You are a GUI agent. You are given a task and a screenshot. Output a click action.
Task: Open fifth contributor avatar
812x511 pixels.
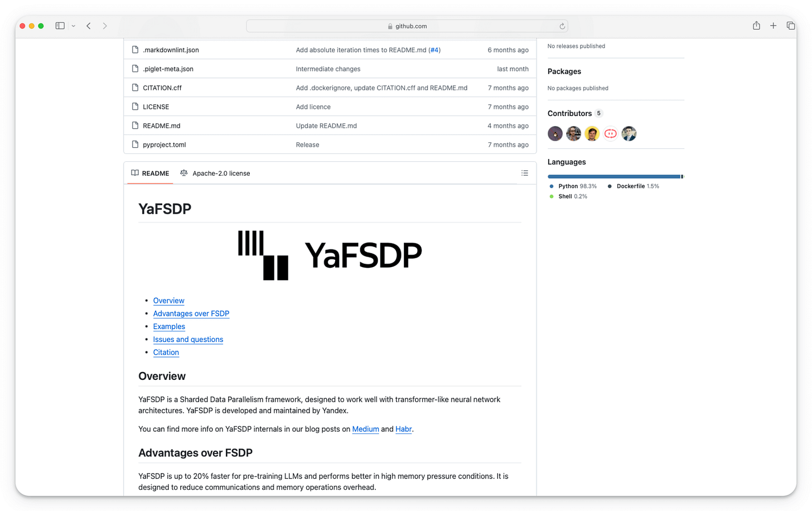coord(629,134)
